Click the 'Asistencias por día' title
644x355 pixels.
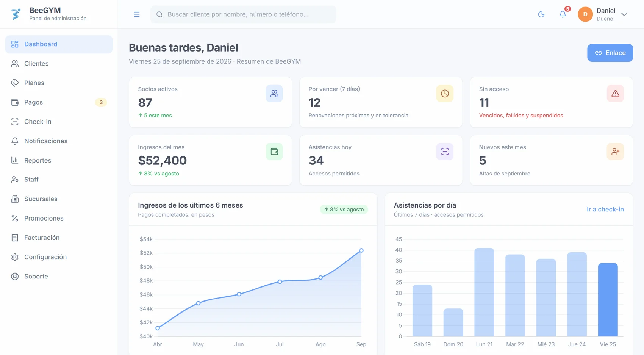[x=425, y=205]
